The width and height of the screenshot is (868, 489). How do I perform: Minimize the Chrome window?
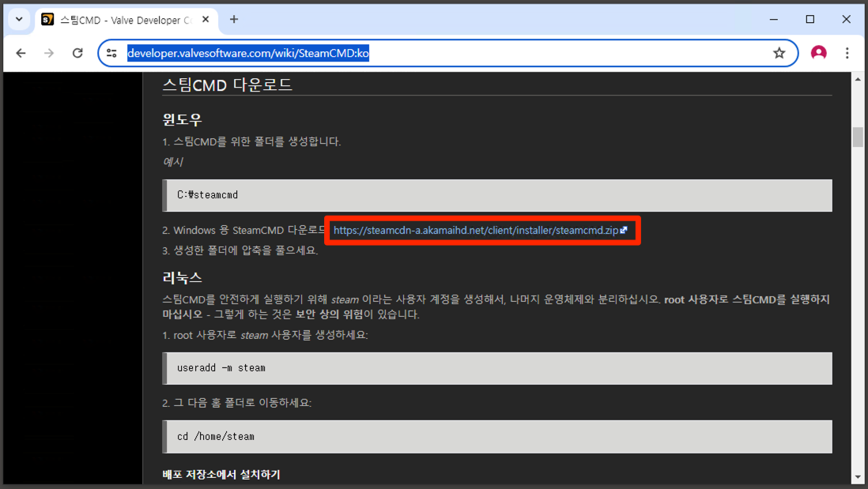pos(774,20)
